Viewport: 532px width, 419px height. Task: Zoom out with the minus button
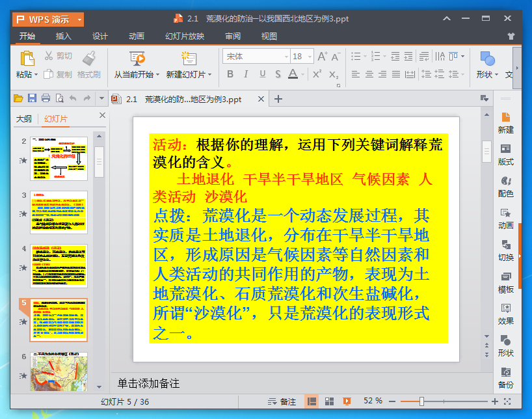392,401
